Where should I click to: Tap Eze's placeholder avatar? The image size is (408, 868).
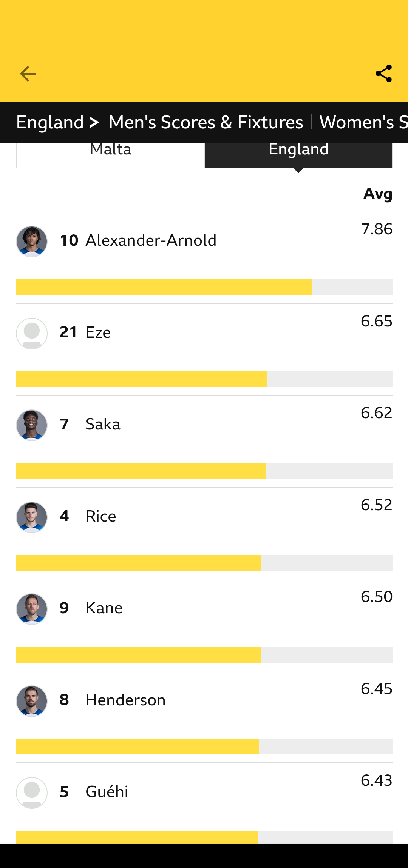pos(32,334)
